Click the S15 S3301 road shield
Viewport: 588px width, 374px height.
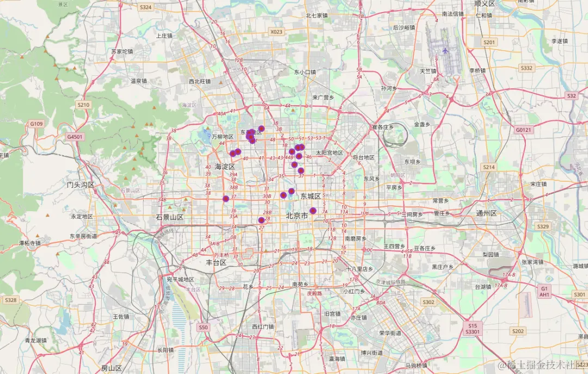tap(473, 329)
